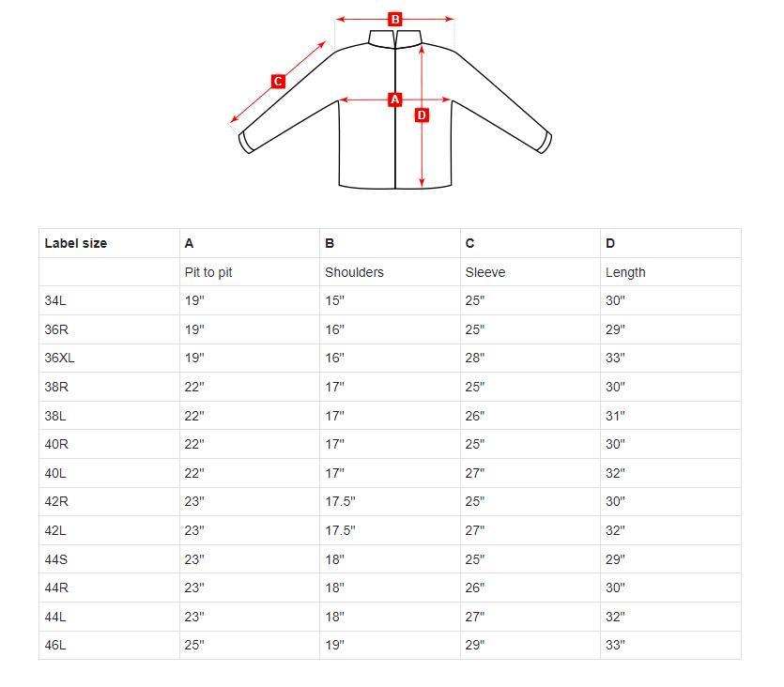This screenshot has height=687, width=784.
Task: Click the 29" sleeve value for 46L
Action: (474, 645)
